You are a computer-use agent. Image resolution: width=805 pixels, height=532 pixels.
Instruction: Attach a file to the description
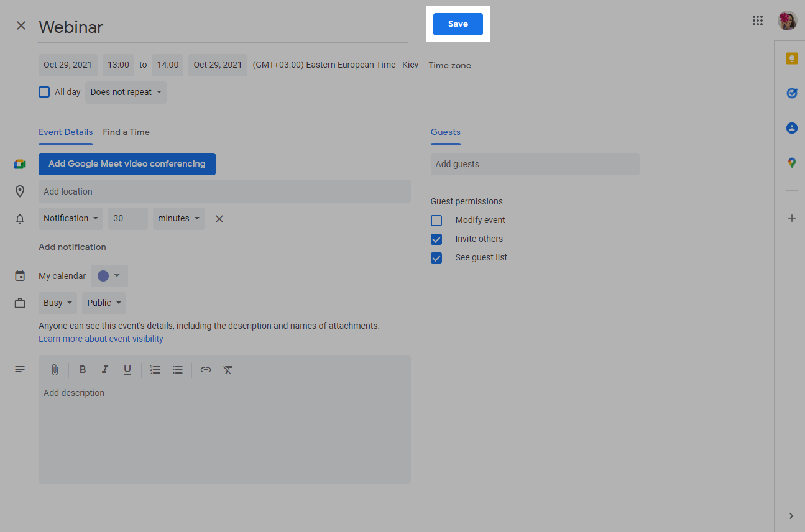coord(55,370)
